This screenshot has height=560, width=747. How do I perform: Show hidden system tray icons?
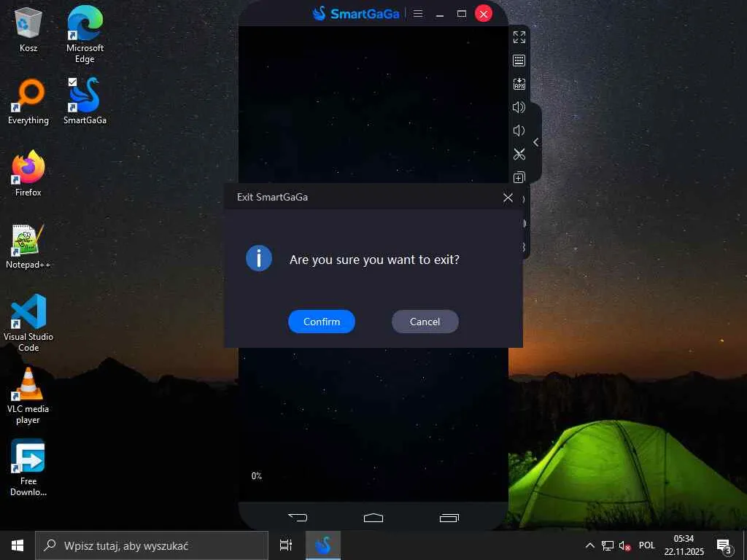pos(589,545)
